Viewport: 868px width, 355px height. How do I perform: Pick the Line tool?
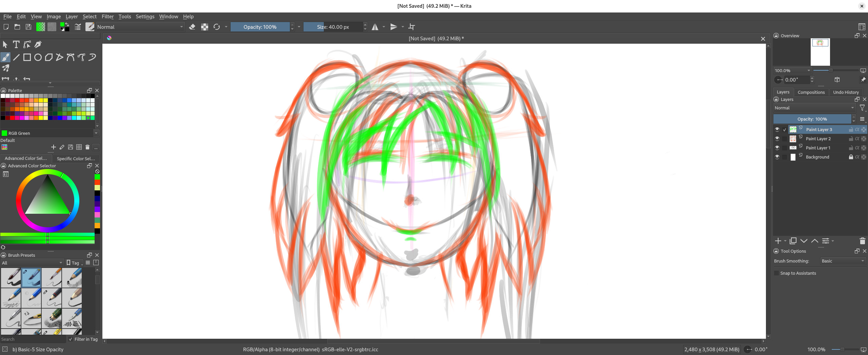(x=16, y=57)
